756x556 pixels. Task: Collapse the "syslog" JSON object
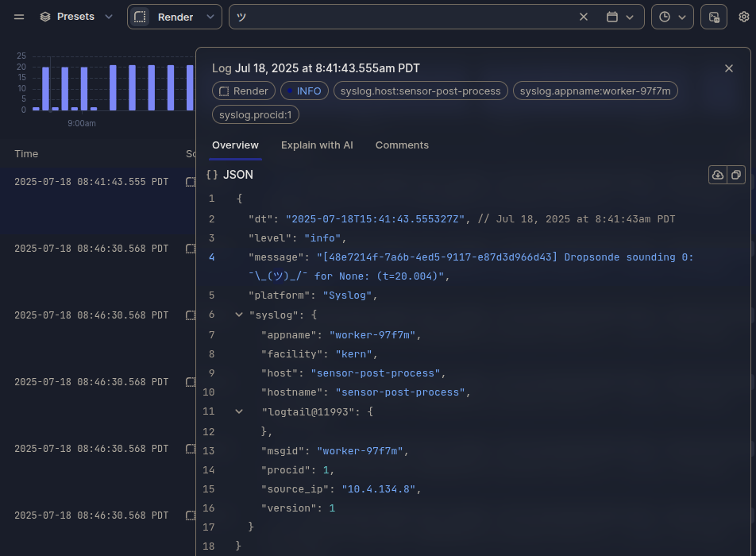239,315
